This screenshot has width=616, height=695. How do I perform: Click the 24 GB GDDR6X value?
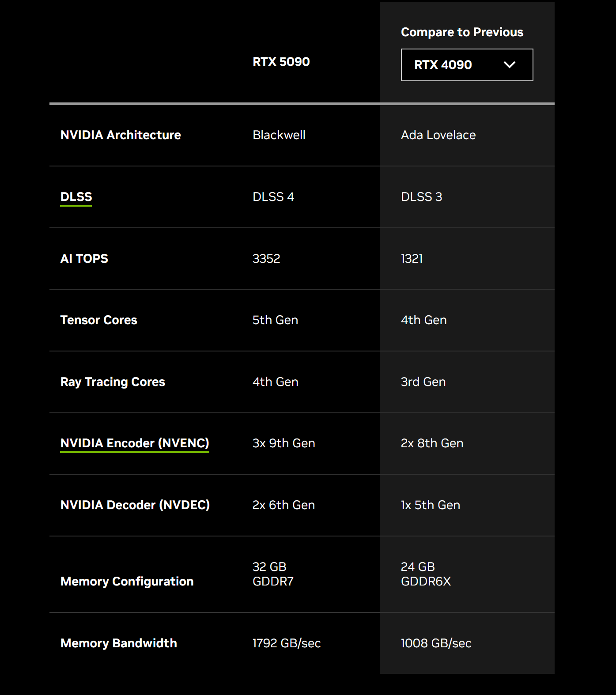click(426, 574)
